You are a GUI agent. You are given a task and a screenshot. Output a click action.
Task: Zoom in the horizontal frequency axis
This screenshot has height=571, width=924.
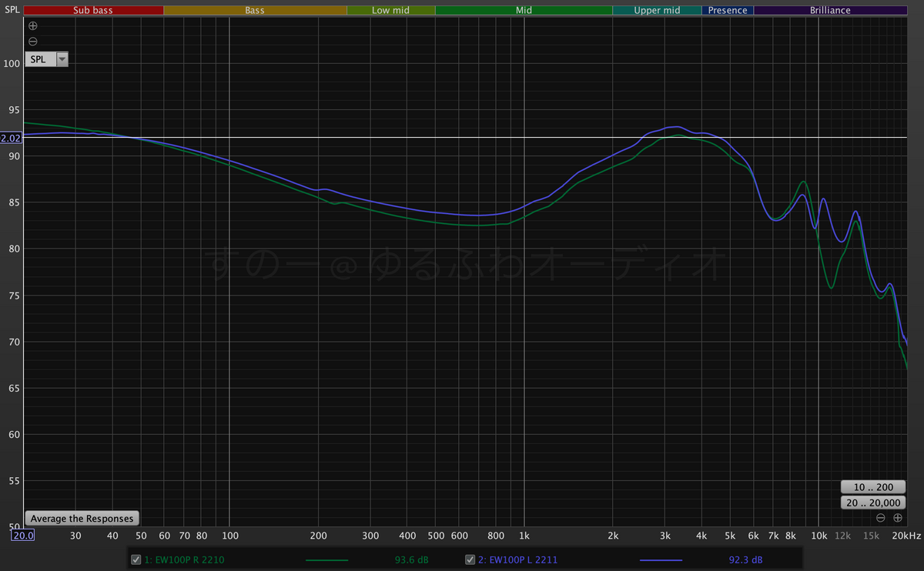pos(898,518)
